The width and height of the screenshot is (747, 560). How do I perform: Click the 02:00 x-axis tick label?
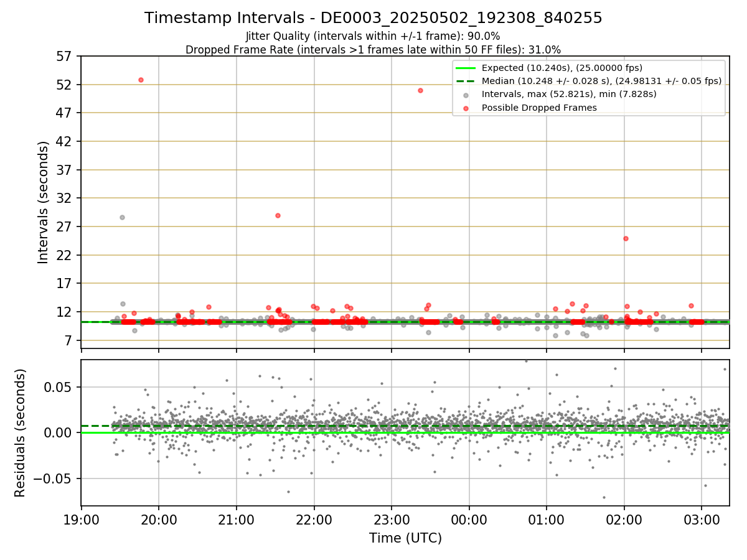624,519
